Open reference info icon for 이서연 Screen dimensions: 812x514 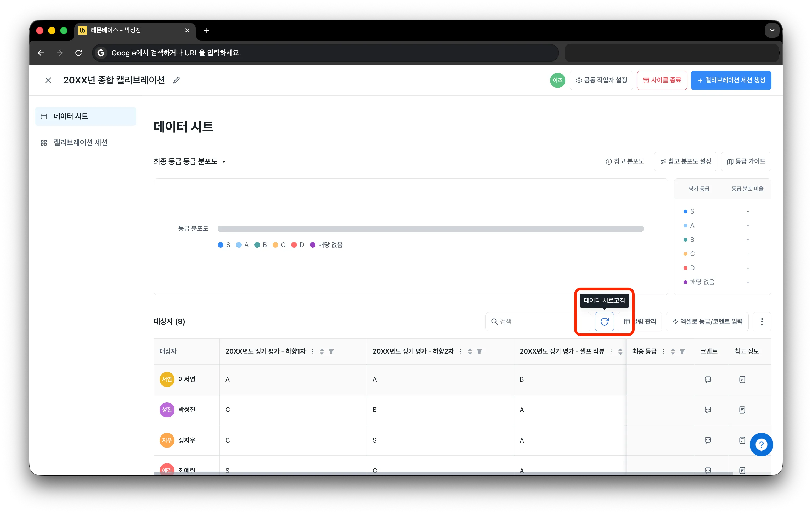pos(742,379)
